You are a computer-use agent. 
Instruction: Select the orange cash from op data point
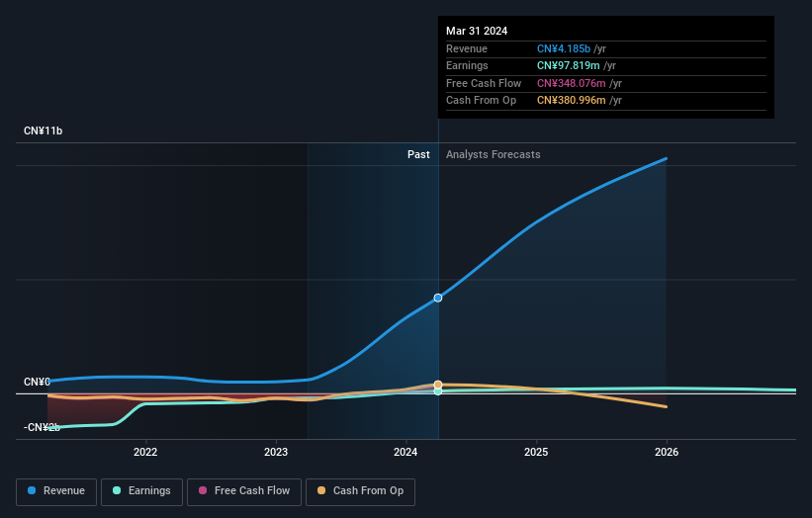[x=438, y=385]
